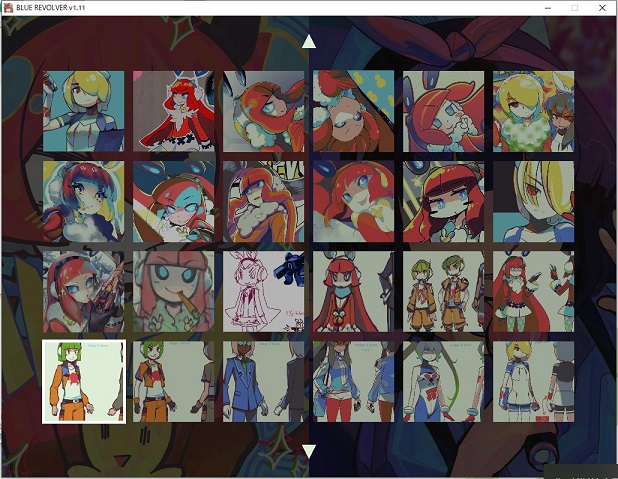Open the plaid-shirt girl with red leggings thumbnail
The height and width of the screenshot is (479, 618).
point(354,382)
